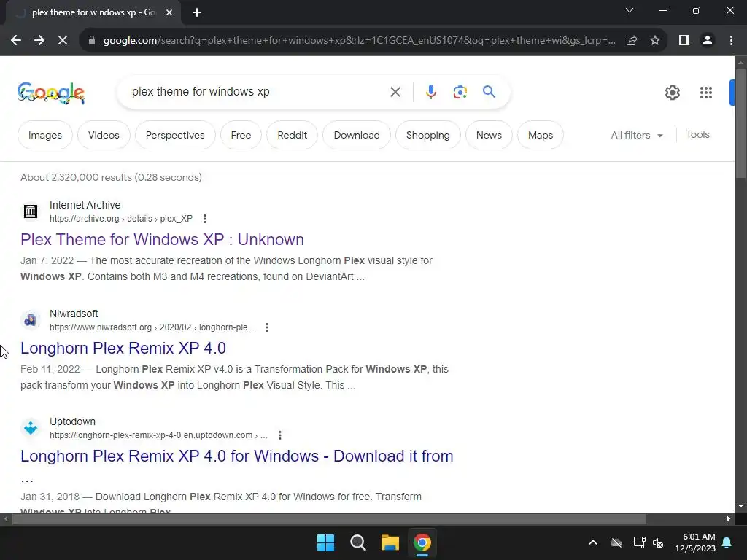The height and width of the screenshot is (560, 747).
Task: Open the notification bell
Action: (x=727, y=542)
